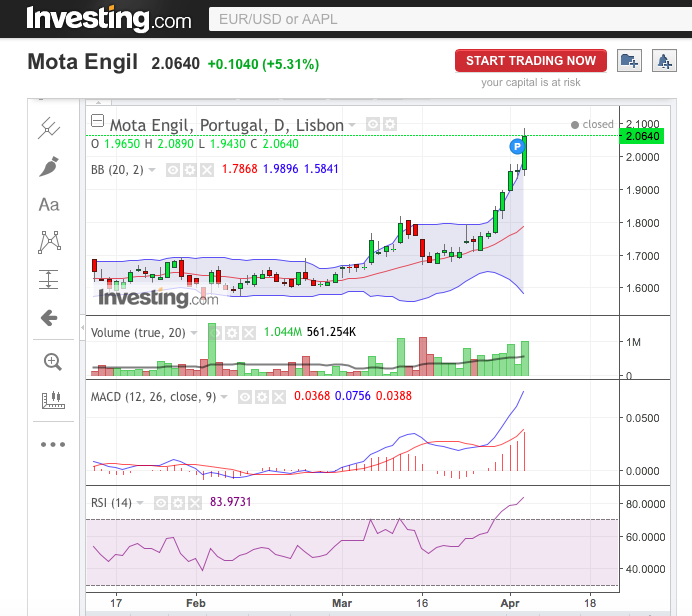Viewport: 692px width, 616px height.
Task: Open MACD (12, 26, close, 9) dropdown arrow
Action: [224, 397]
